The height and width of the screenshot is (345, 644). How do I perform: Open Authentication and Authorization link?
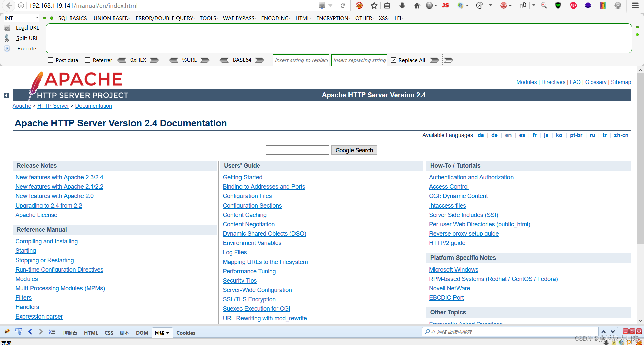471,177
